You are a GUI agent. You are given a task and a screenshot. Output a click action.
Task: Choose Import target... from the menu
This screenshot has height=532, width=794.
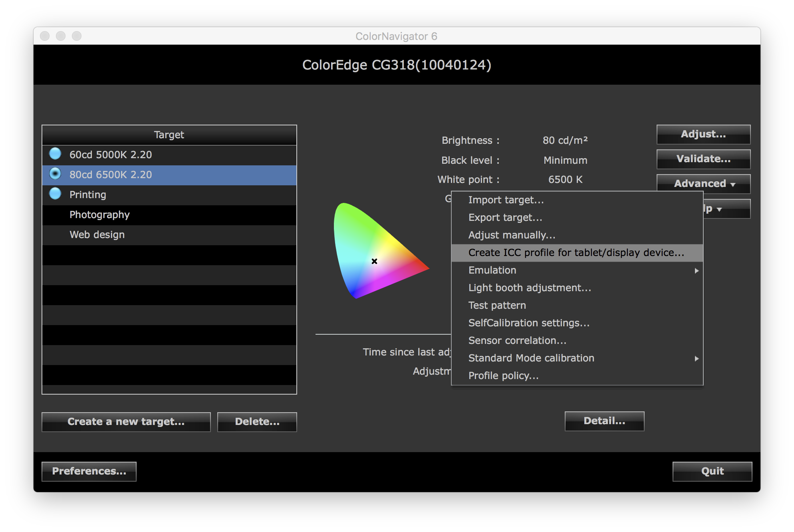(577, 200)
